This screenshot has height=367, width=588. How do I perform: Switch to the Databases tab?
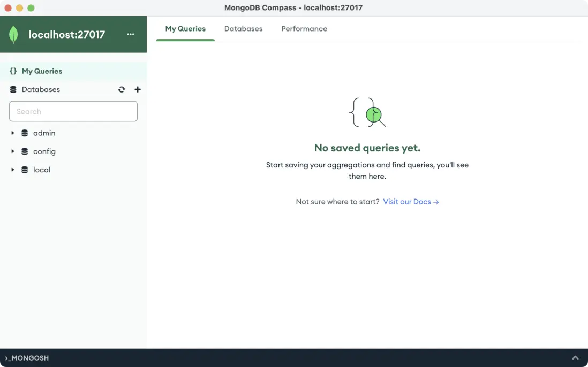tap(243, 29)
